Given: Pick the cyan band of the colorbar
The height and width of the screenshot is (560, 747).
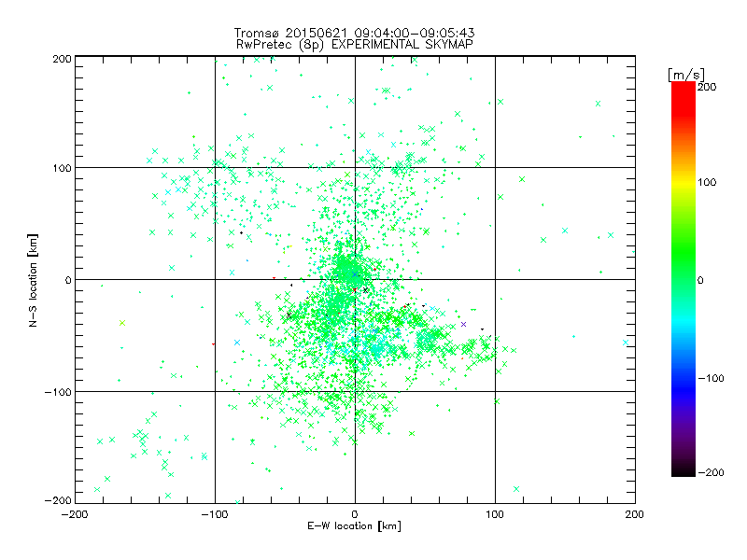Looking at the screenshot, I should click(684, 324).
